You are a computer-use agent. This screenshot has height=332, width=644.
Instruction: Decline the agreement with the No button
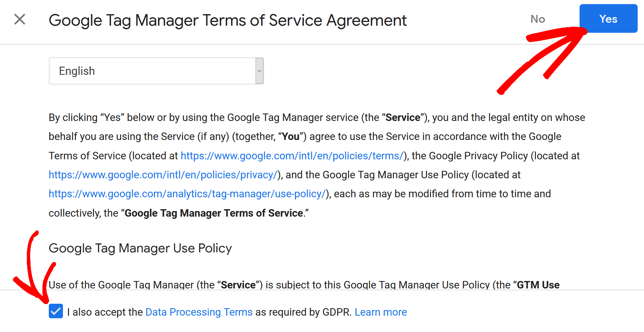point(537,19)
